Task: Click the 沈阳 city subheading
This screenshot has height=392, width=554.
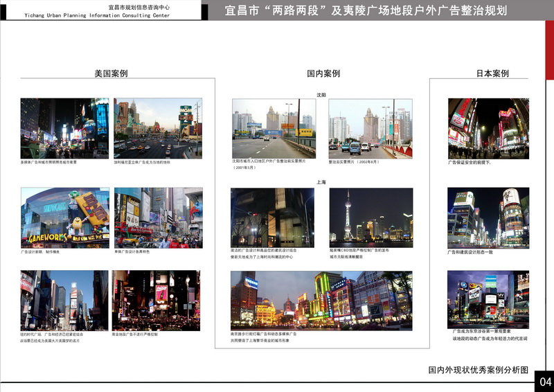Action: [321, 94]
